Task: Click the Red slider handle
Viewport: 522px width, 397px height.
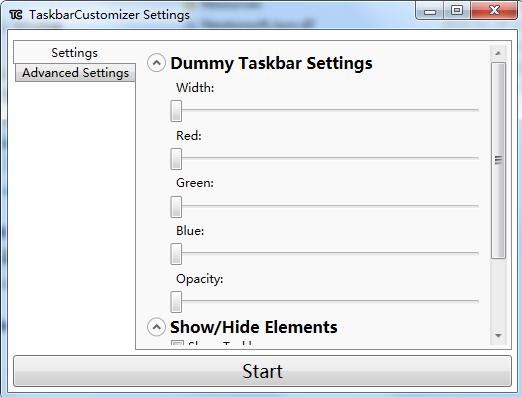Action: pyautogui.click(x=176, y=159)
